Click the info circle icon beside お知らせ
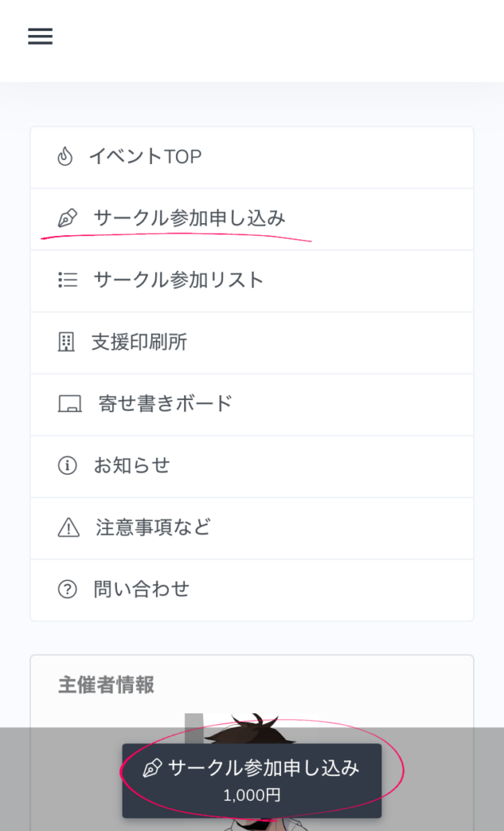The width and height of the screenshot is (504, 831). pyautogui.click(x=67, y=466)
